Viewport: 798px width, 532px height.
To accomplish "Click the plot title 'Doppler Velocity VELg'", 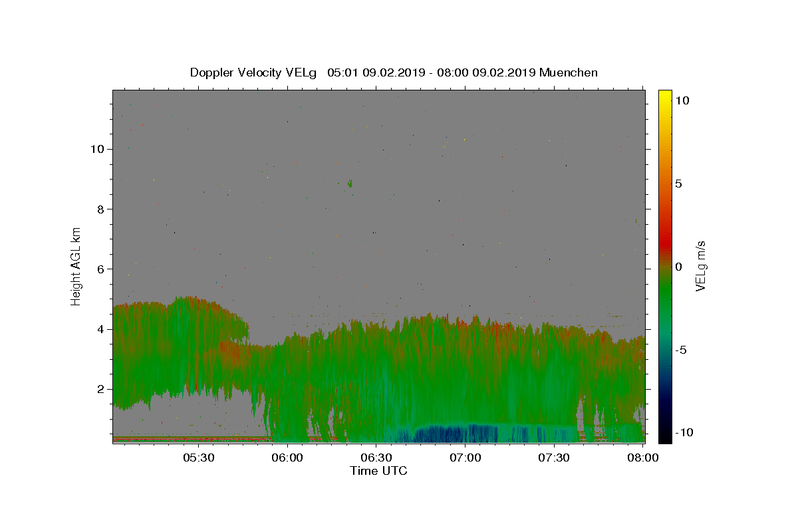I will coord(254,72).
